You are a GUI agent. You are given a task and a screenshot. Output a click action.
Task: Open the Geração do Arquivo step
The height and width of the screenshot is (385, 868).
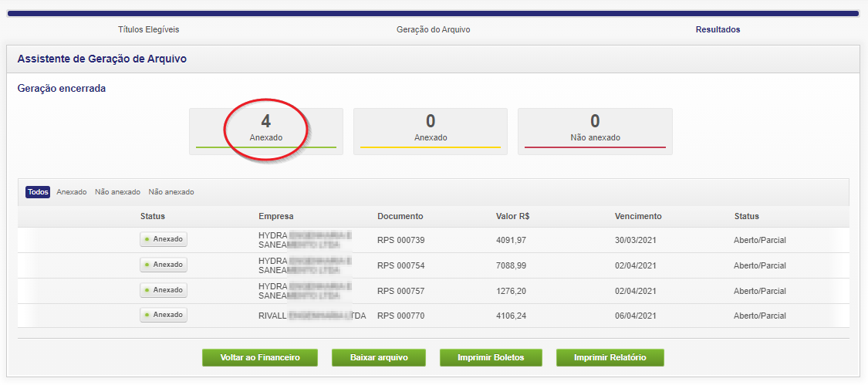(433, 29)
